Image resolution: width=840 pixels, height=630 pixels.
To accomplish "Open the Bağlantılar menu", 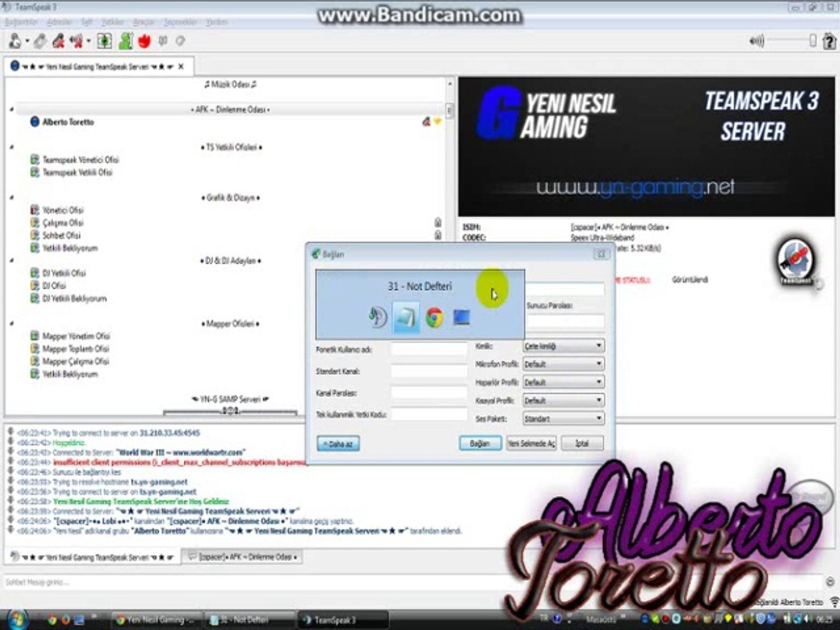I will click(22, 22).
